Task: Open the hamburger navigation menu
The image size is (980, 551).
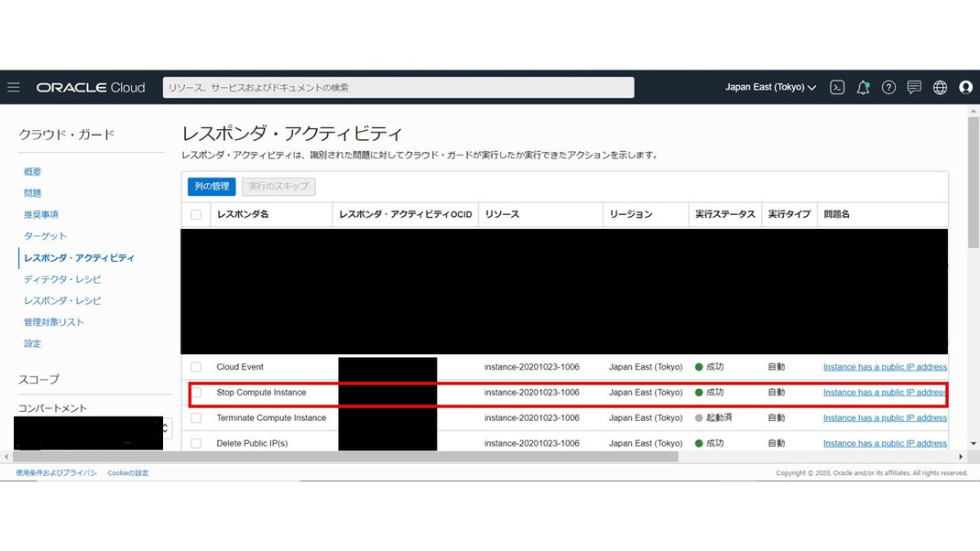Action: pos(13,88)
